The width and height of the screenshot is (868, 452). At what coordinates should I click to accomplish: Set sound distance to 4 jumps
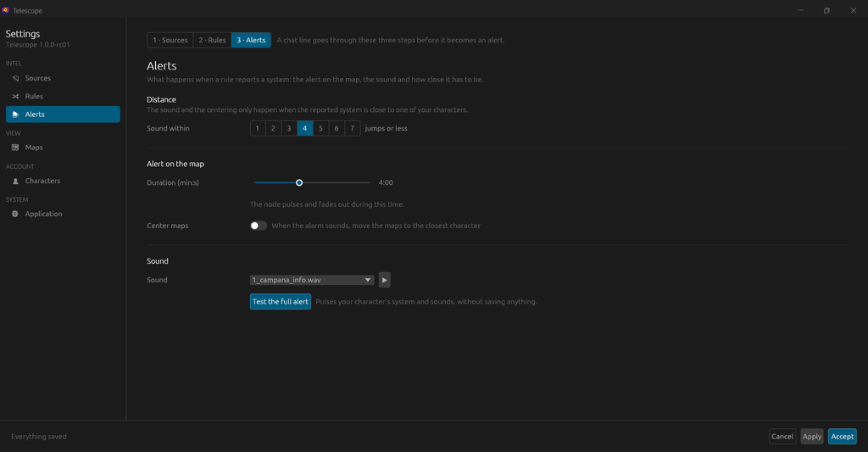click(x=304, y=128)
